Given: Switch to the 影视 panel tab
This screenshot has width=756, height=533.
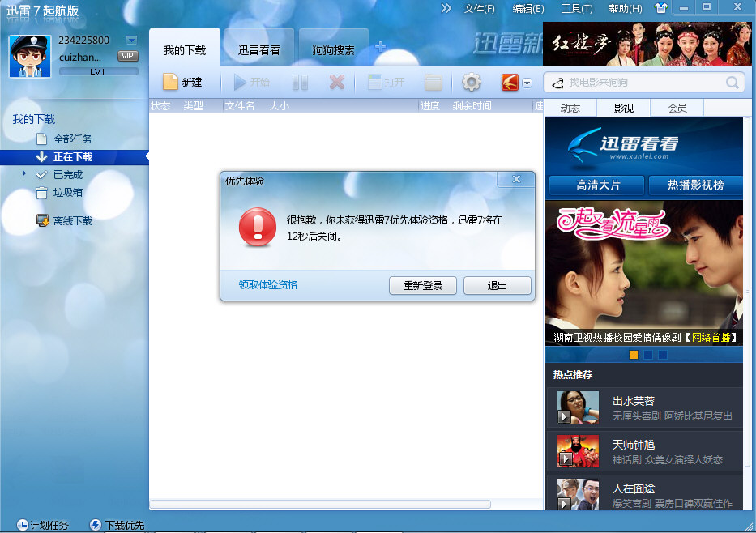Looking at the screenshot, I should [x=624, y=108].
